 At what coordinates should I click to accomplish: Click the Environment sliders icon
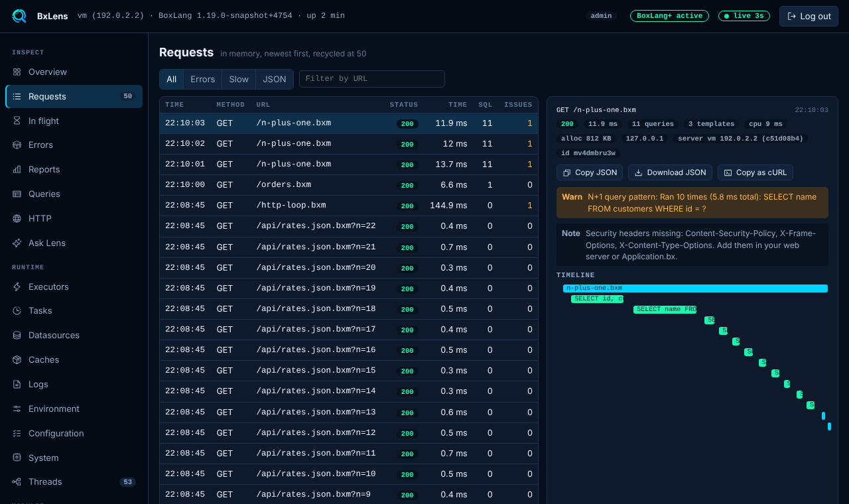click(17, 409)
